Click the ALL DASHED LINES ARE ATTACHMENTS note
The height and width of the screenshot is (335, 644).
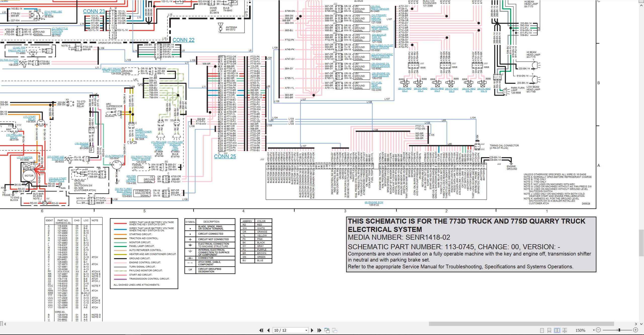137,285
